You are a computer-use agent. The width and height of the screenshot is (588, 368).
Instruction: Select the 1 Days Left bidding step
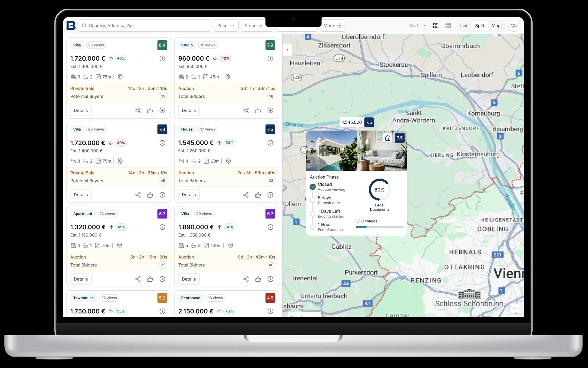[313, 214]
